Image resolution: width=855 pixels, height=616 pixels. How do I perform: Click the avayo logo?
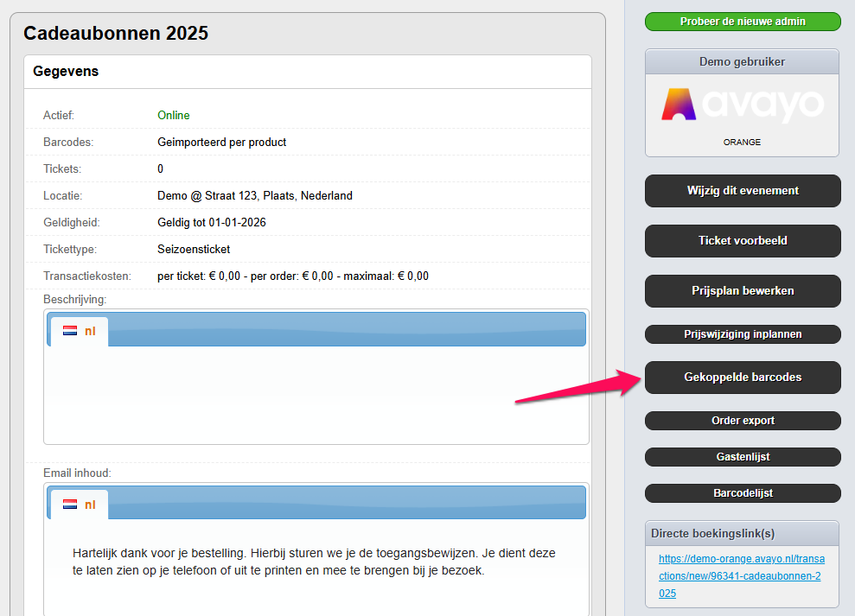742,105
